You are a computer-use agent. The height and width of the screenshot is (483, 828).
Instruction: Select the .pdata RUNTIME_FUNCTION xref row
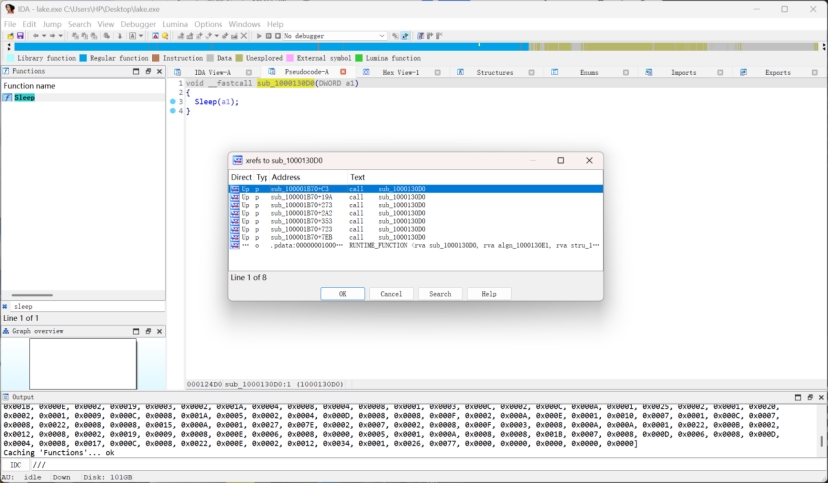point(416,245)
